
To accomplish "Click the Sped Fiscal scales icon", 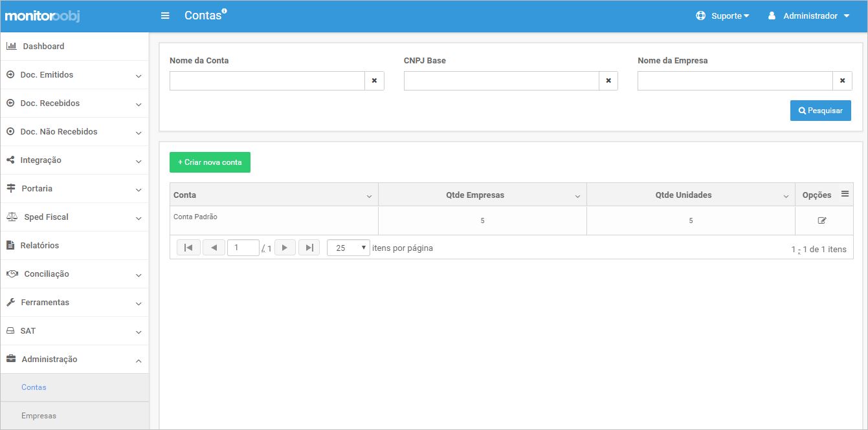I will (12, 217).
